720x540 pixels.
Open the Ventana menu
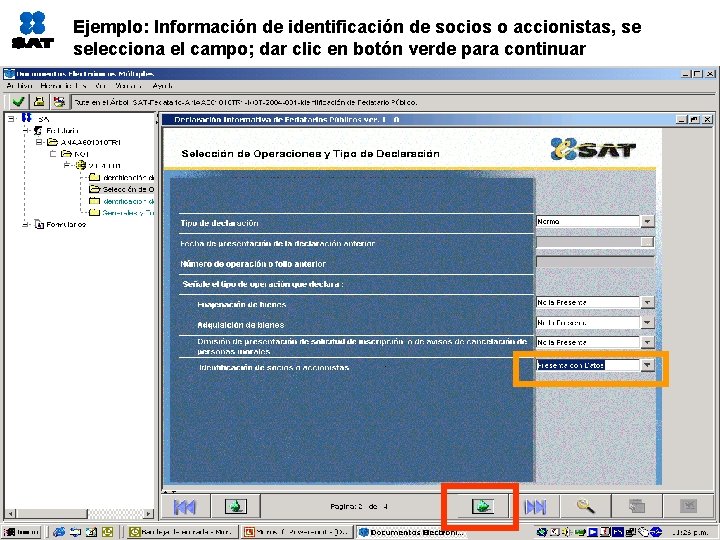pyautogui.click(x=129, y=86)
